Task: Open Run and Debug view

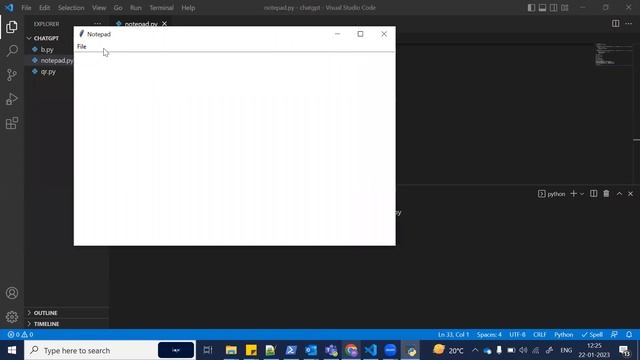Action: point(12,99)
